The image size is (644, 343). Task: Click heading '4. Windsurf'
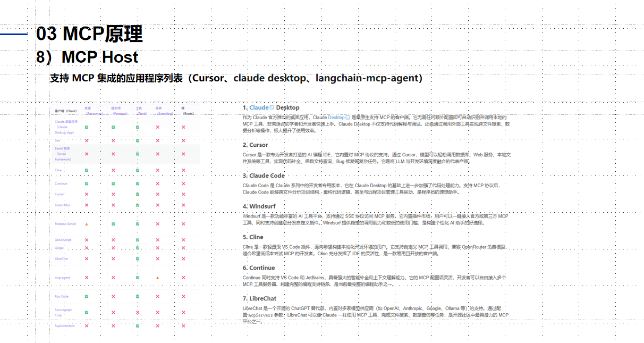pos(259,206)
